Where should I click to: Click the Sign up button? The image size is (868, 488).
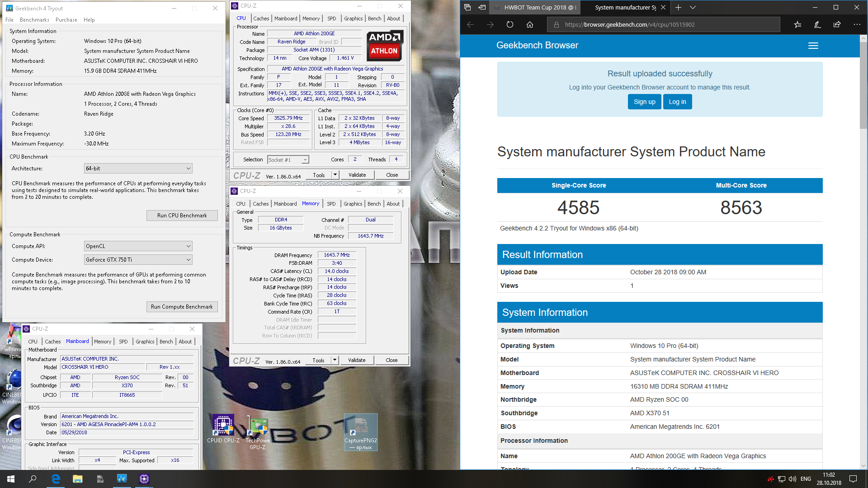[x=644, y=102]
